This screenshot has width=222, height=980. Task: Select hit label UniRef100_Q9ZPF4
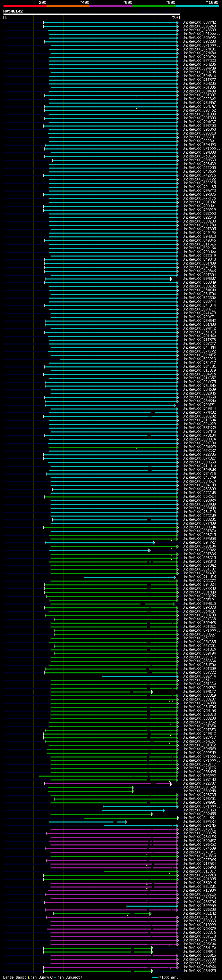199,676
